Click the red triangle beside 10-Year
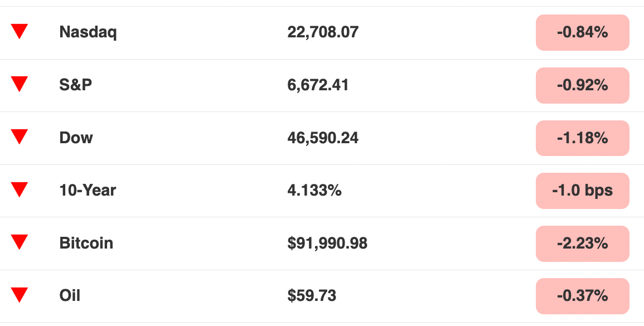This screenshot has width=644, height=326. click(20, 189)
